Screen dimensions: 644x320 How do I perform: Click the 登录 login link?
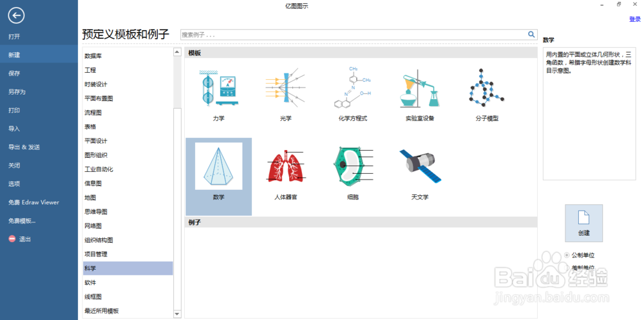pyautogui.click(x=634, y=19)
